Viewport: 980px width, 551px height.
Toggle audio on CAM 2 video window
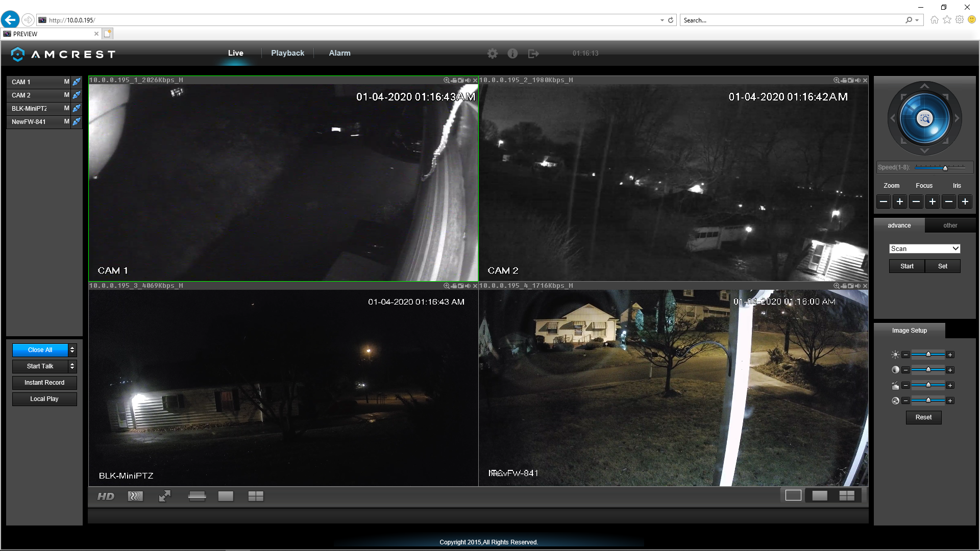858,80
